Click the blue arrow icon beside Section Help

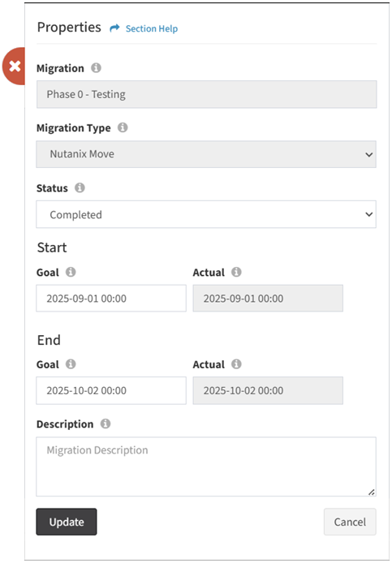pyautogui.click(x=114, y=28)
